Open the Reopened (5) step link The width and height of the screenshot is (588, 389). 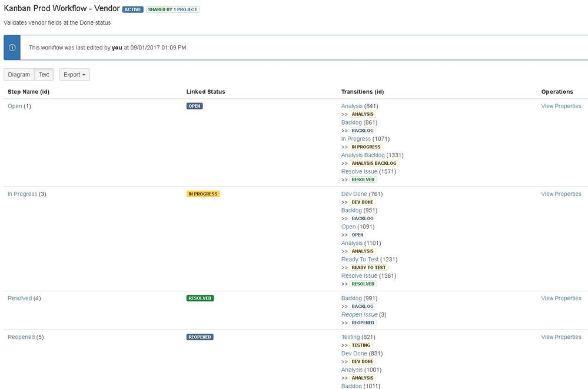pos(21,337)
